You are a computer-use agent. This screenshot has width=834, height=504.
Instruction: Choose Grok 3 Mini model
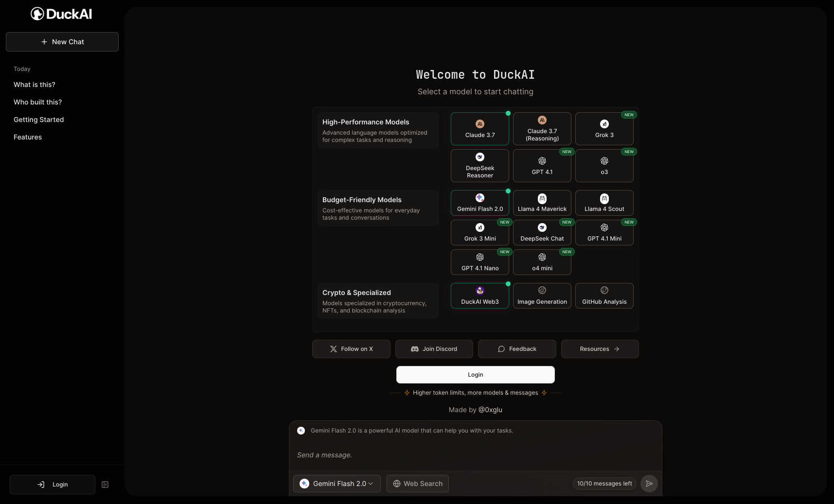pyautogui.click(x=480, y=232)
